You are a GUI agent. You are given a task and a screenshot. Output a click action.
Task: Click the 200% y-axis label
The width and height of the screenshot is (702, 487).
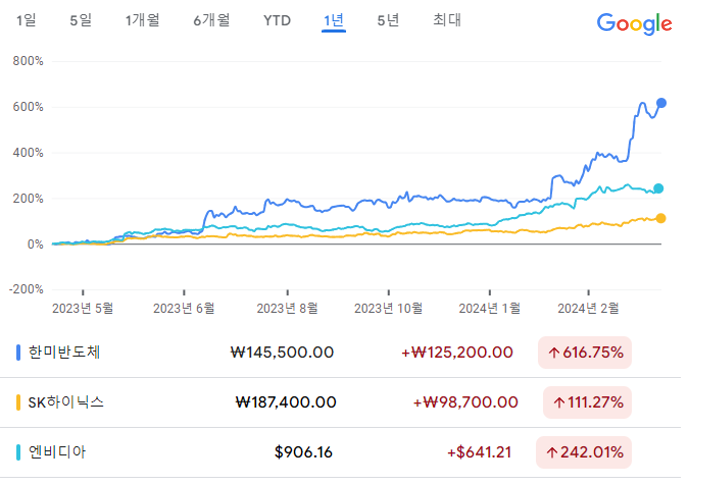pyautogui.click(x=28, y=199)
